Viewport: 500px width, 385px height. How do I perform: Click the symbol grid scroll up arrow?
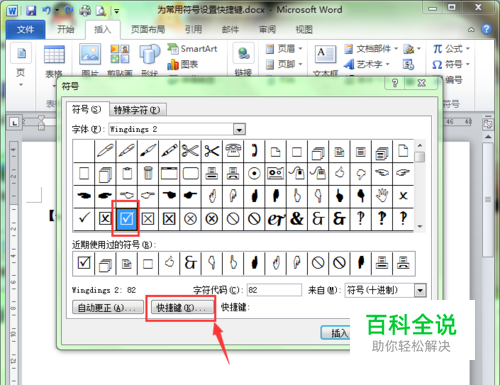click(420, 146)
